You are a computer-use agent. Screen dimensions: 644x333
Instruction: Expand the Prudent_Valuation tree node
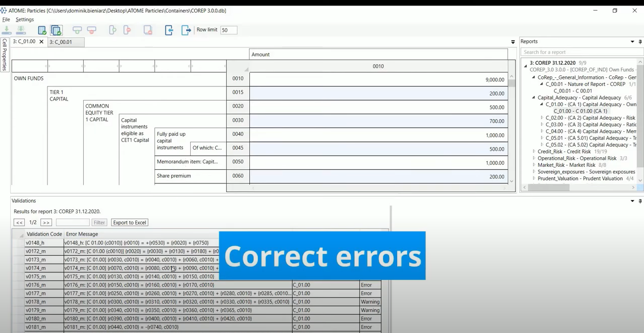click(x=534, y=178)
